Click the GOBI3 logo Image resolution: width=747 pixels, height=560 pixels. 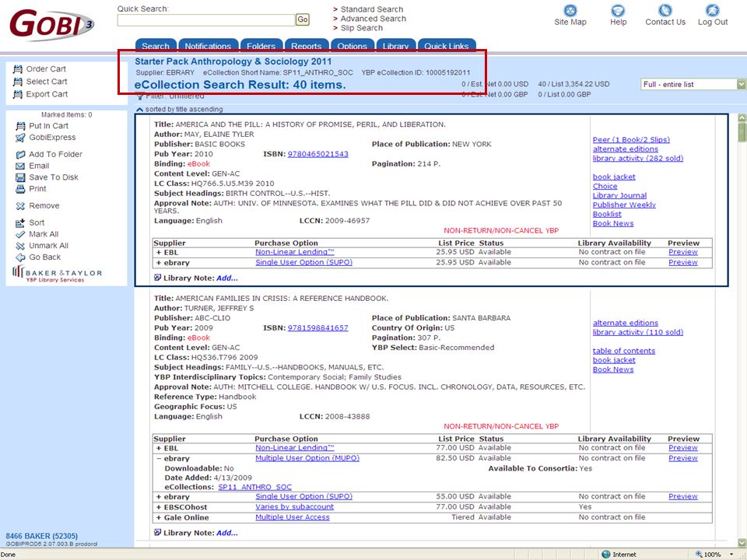51,25
